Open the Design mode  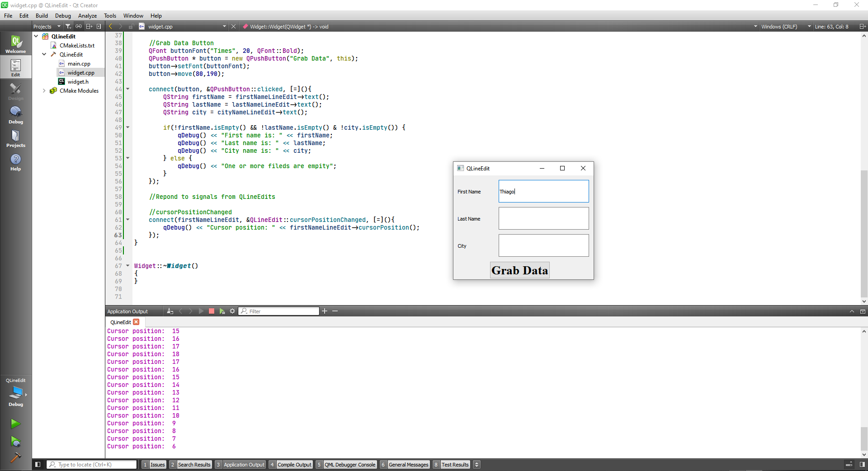16,91
